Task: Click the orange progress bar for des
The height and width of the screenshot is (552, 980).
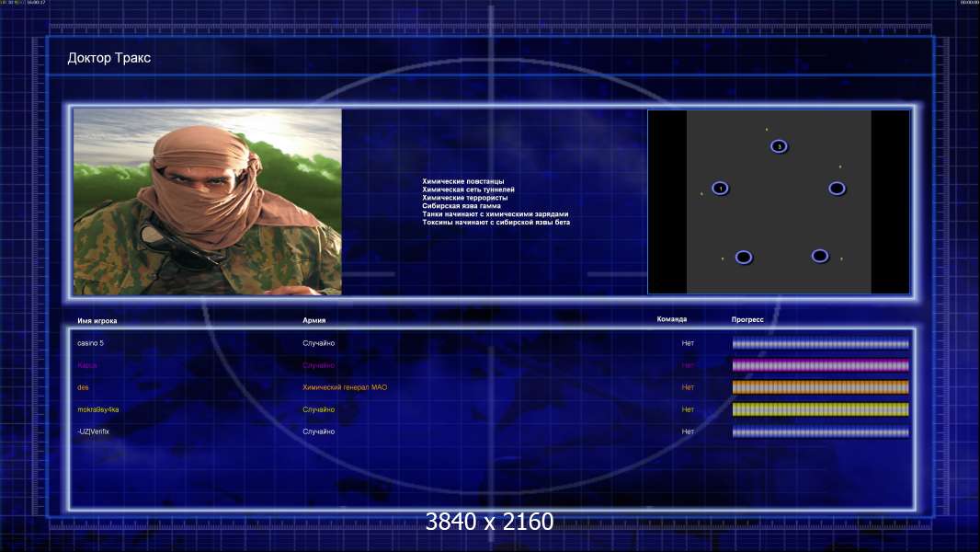Action: coord(821,387)
